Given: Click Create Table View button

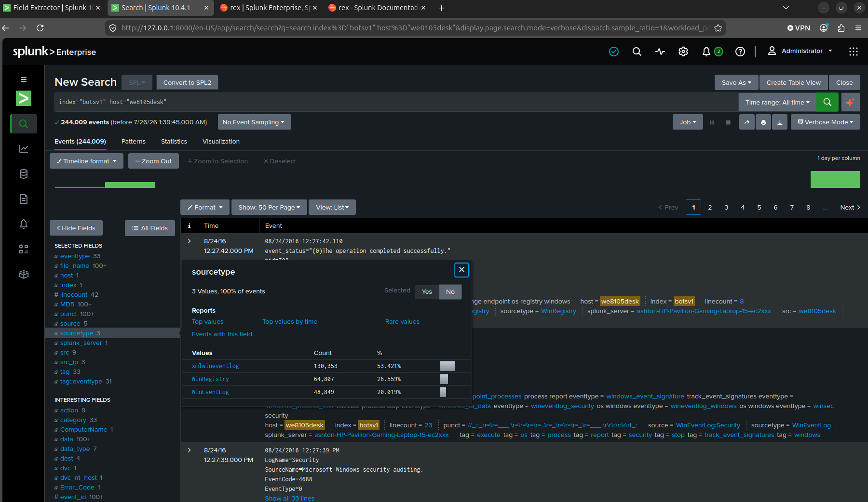Looking at the screenshot, I should click(793, 82).
